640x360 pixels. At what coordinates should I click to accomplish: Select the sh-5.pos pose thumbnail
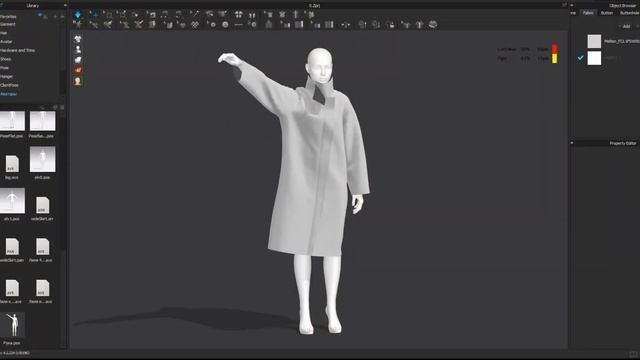pyautogui.click(x=42, y=159)
